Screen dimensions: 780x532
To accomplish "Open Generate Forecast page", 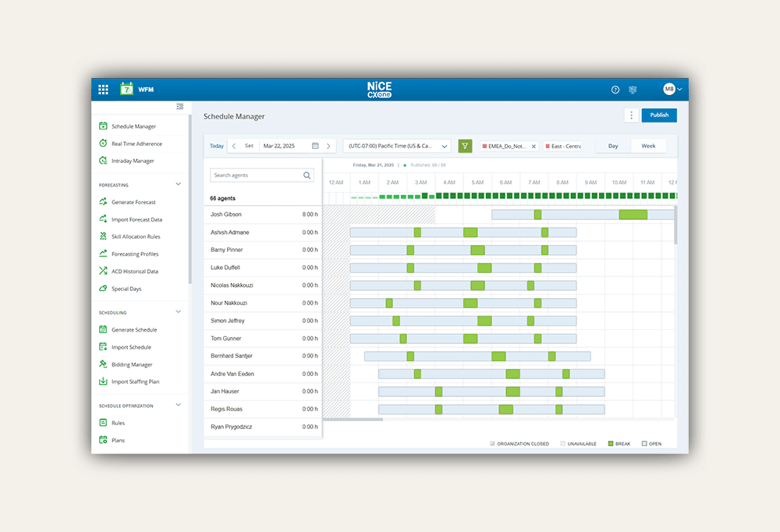I will click(133, 202).
